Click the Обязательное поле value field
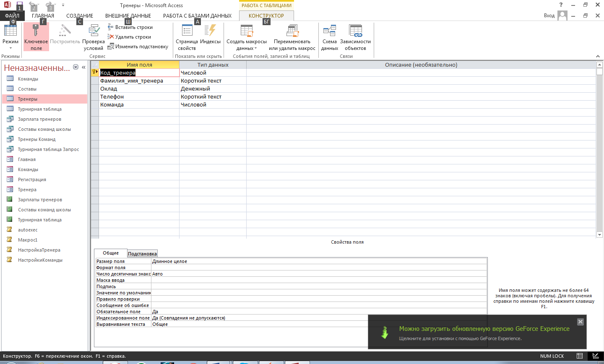 319,312
